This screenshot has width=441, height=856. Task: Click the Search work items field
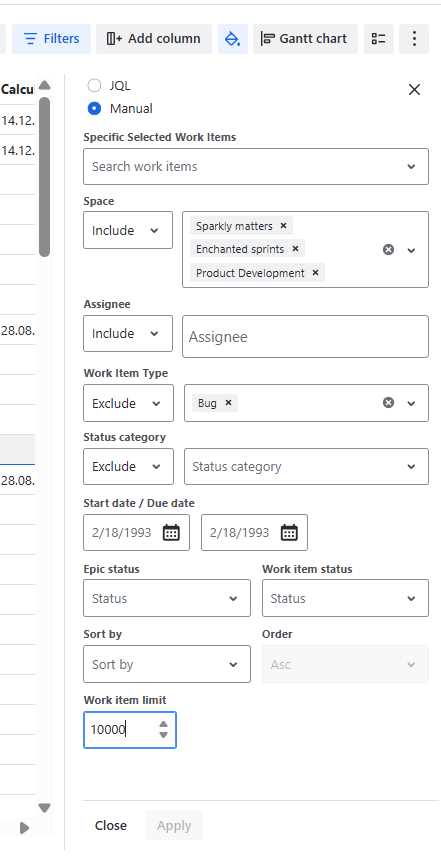(256, 167)
